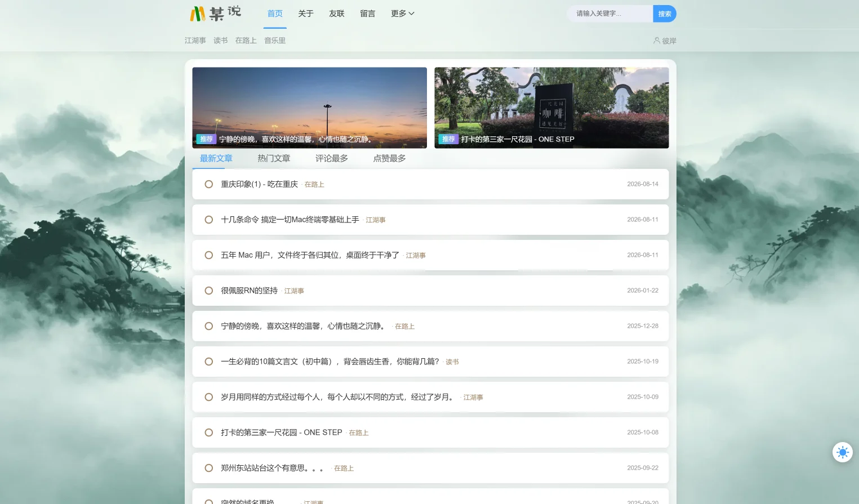Expand the 更多 dropdown menu
Image resolution: width=859 pixels, height=504 pixels.
pyautogui.click(x=403, y=14)
